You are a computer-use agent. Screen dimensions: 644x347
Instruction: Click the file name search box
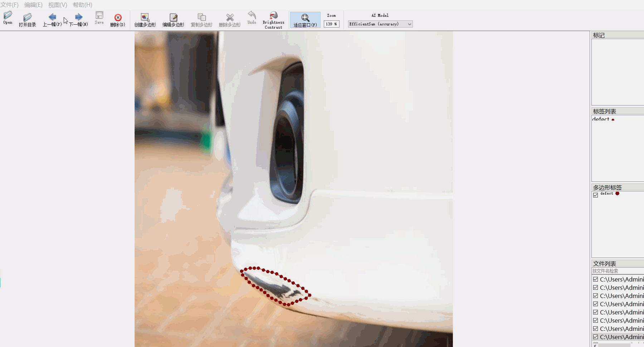pos(617,271)
